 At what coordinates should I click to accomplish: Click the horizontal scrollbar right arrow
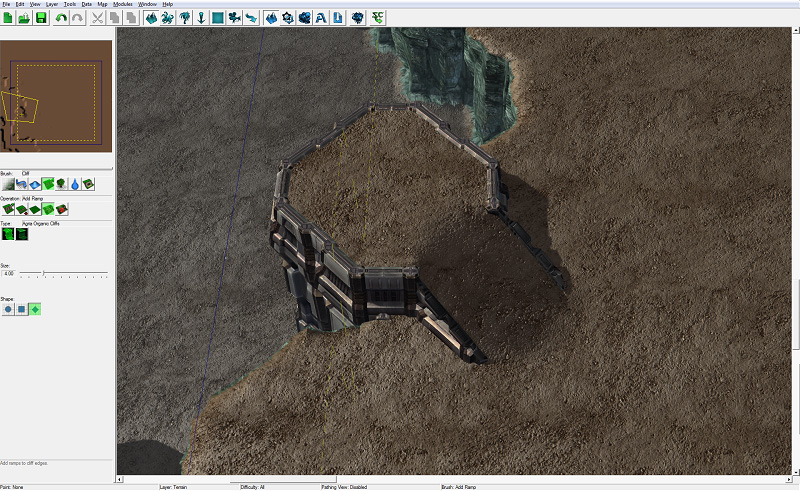tap(789, 479)
